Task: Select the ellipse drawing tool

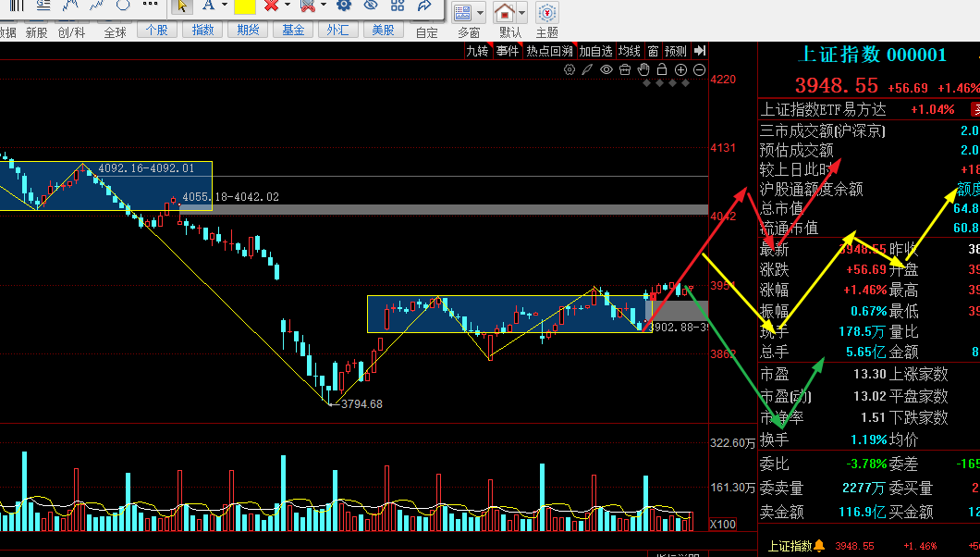Action: (123, 5)
